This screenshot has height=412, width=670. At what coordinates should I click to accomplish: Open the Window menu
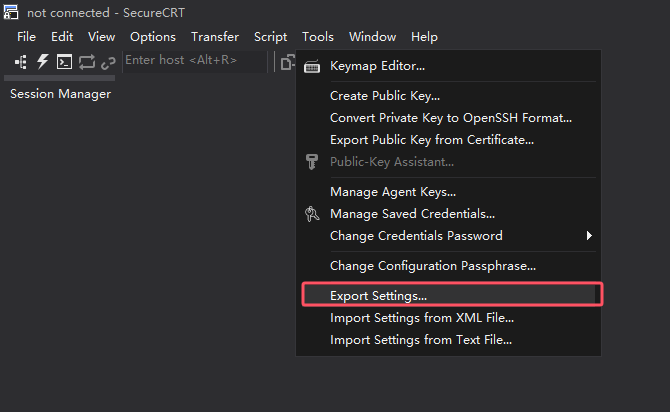(x=372, y=37)
